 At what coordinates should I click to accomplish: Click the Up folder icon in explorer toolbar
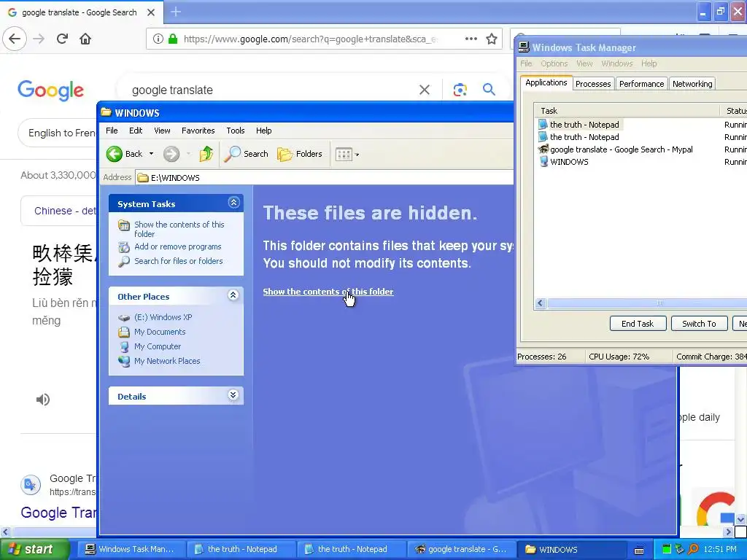click(x=206, y=154)
